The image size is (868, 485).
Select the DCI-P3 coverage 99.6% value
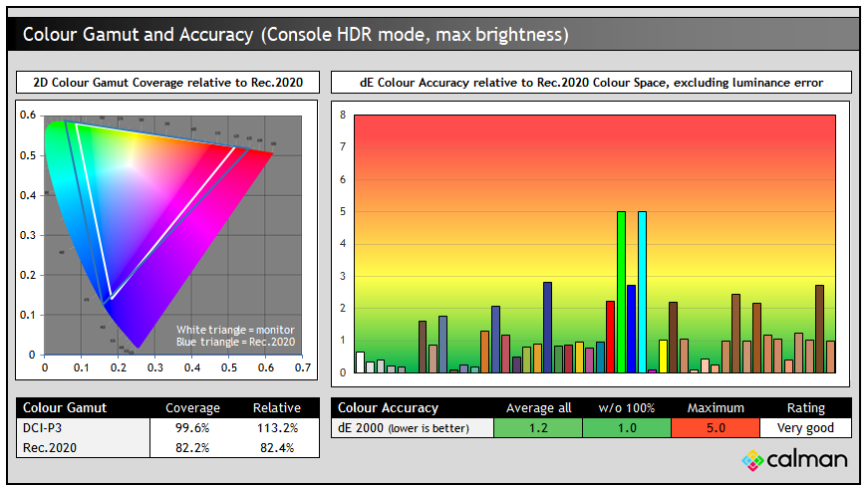pyautogui.click(x=192, y=427)
